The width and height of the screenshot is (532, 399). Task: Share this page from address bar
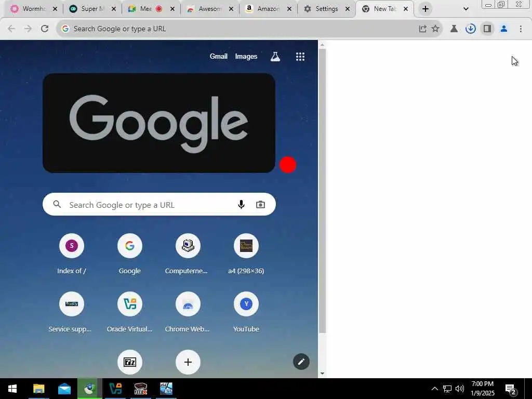click(422, 29)
